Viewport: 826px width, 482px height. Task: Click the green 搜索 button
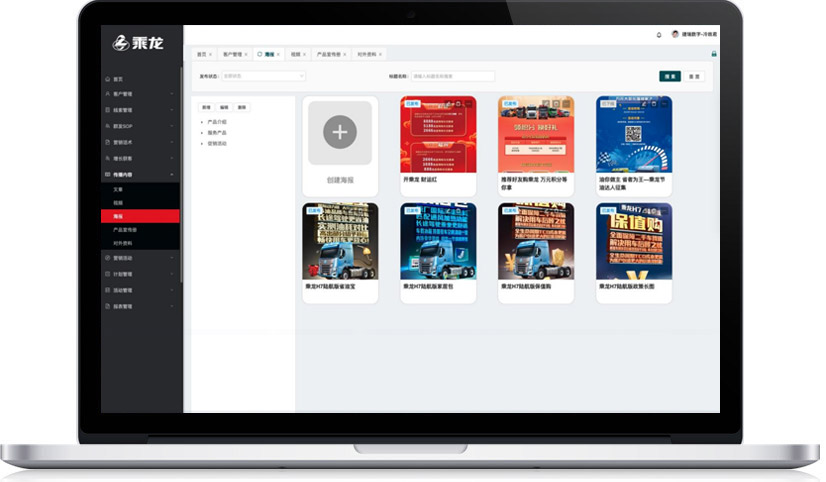669,76
